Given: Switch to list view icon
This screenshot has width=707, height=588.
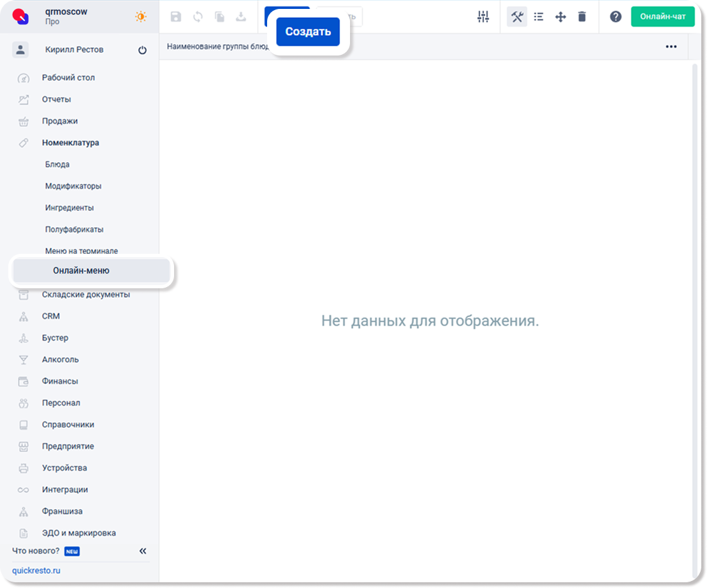Looking at the screenshot, I should [x=539, y=17].
